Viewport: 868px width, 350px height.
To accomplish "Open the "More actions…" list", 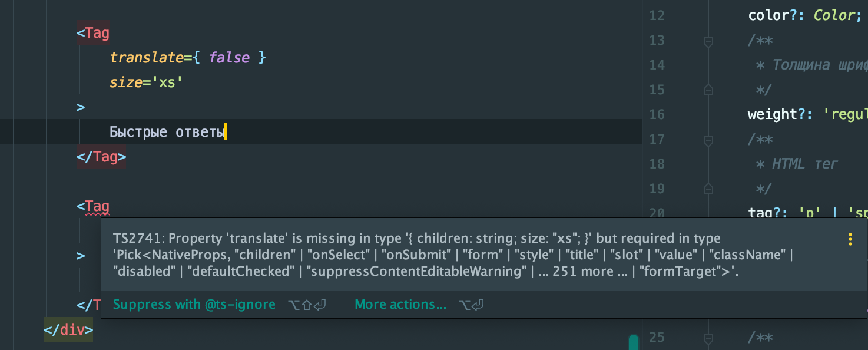I will [x=400, y=305].
